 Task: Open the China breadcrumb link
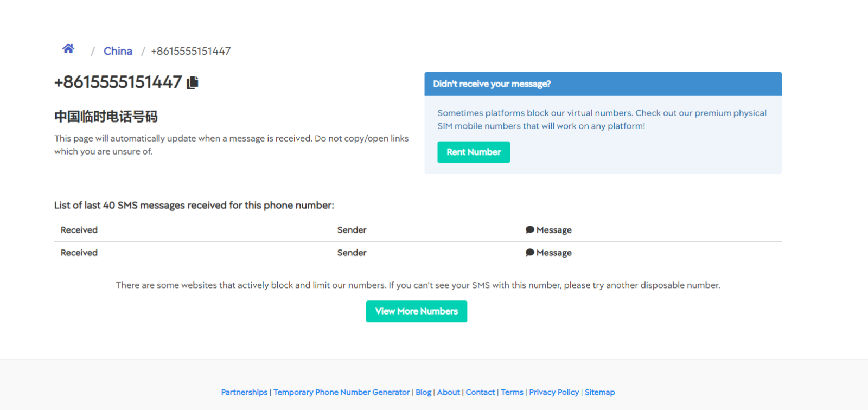click(x=118, y=51)
